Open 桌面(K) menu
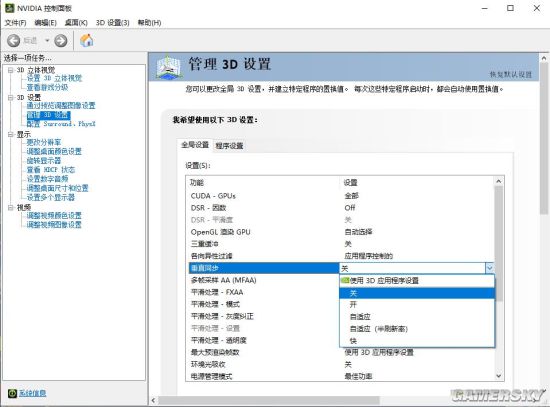Image resolution: width=550 pixels, height=407 pixels. (x=76, y=23)
